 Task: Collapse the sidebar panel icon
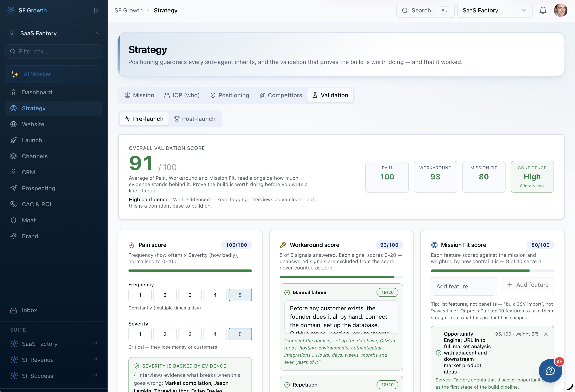click(x=96, y=10)
